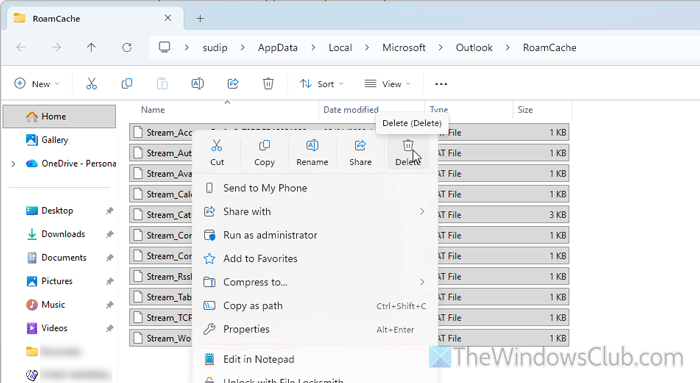The width and height of the screenshot is (700, 383).
Task: Click the toolbar Cut scissors icon
Action: point(92,83)
